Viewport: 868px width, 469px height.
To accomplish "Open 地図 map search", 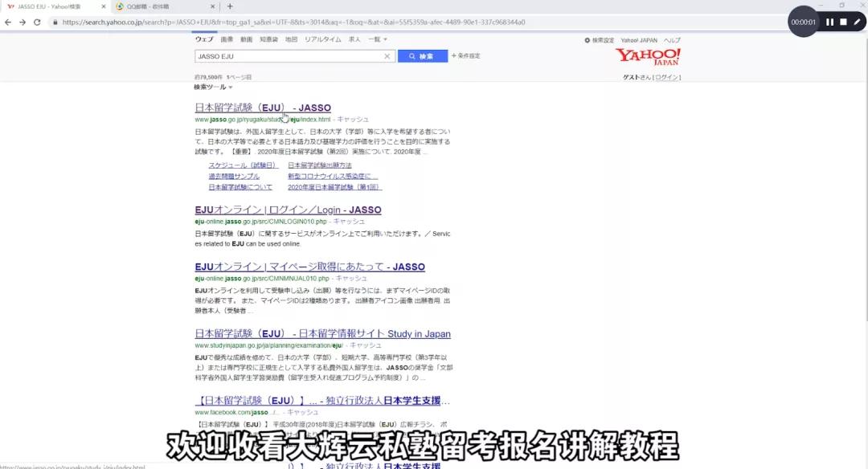I will (291, 39).
